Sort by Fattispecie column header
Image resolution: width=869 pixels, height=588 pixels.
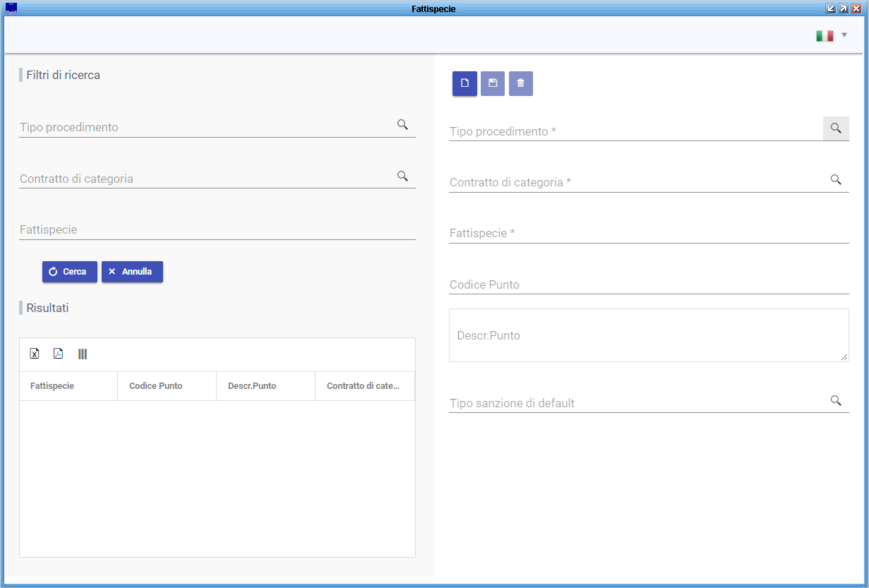point(52,386)
